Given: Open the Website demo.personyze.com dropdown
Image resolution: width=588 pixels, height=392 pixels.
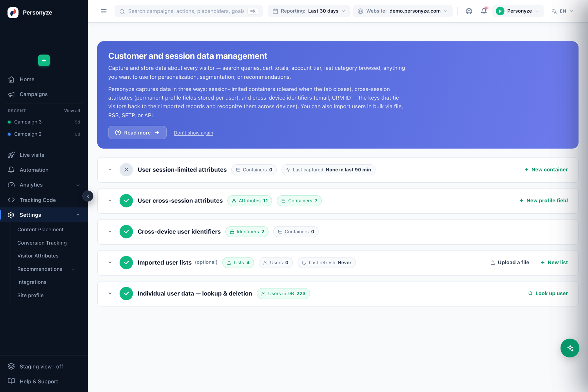Looking at the screenshot, I should click(403, 11).
